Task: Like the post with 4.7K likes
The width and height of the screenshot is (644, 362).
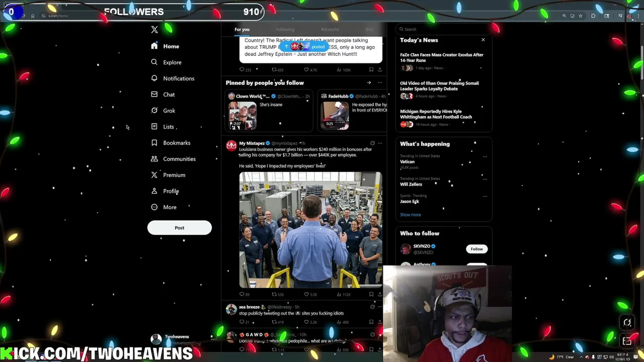Action: (310, 69)
